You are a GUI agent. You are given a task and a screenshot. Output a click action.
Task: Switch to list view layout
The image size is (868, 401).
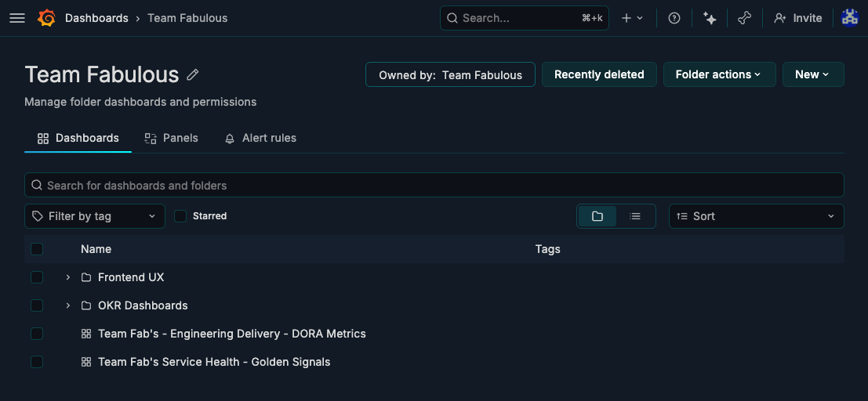pyautogui.click(x=635, y=216)
